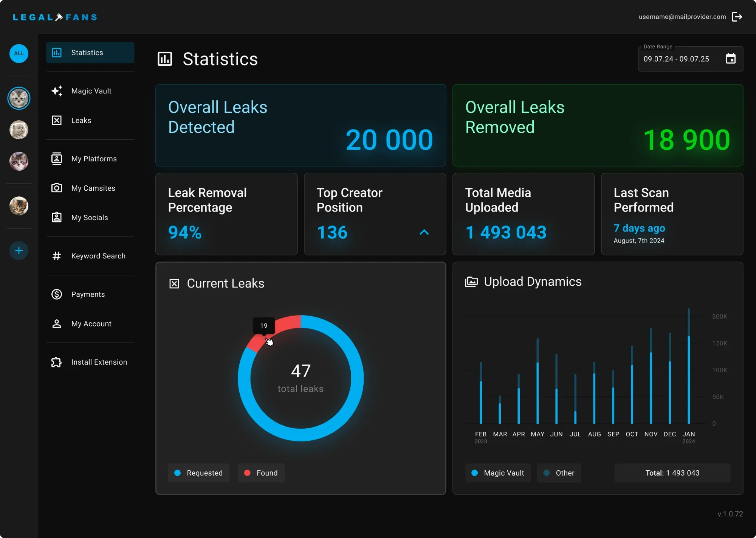The width and height of the screenshot is (756, 538).
Task: Click the "v.1.0.72" version text
Action: (730, 514)
